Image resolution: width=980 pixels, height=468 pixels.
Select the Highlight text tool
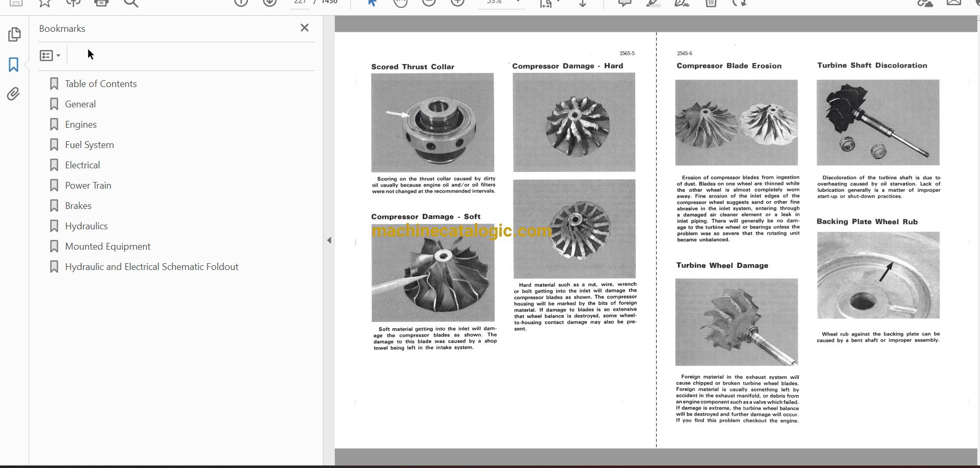pos(653,3)
